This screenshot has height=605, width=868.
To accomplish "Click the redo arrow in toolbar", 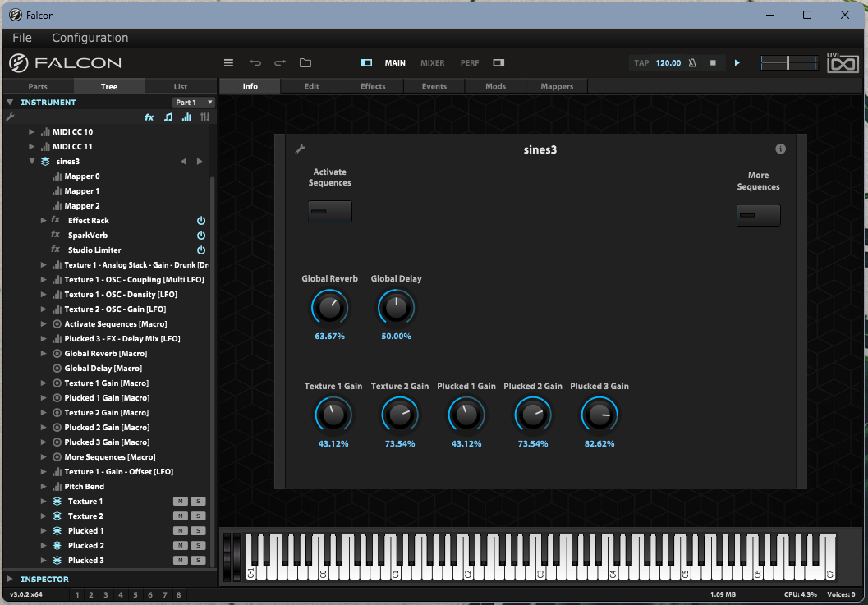I will coord(280,63).
